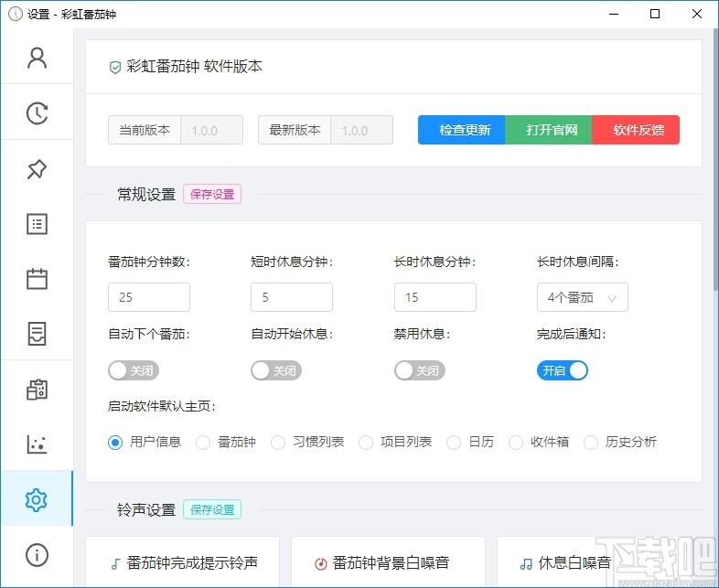Image resolution: width=719 pixels, height=588 pixels.
Task: Select the 用户信息 radio button
Action: [115, 443]
